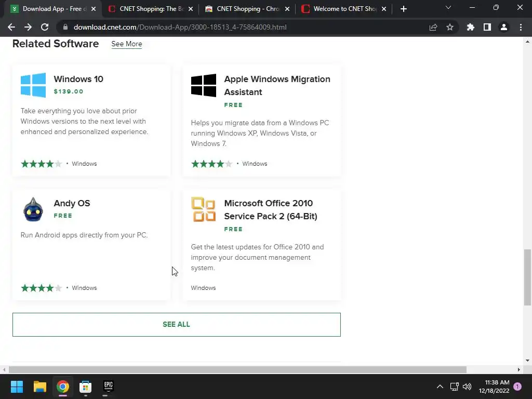Open Microsoft Office 2010 Service Pack 2 title
Image resolution: width=532 pixels, height=399 pixels.
pyautogui.click(x=271, y=210)
